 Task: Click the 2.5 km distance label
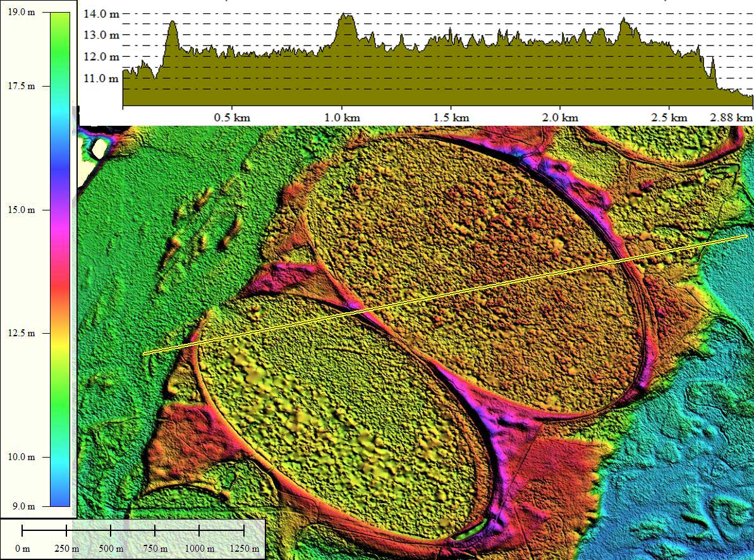click(x=669, y=118)
